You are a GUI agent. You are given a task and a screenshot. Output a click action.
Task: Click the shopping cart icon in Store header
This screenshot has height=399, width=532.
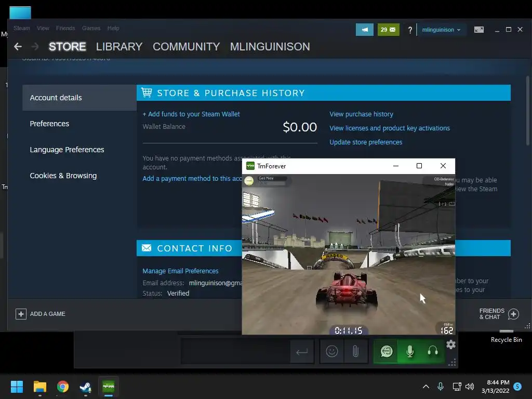click(147, 92)
